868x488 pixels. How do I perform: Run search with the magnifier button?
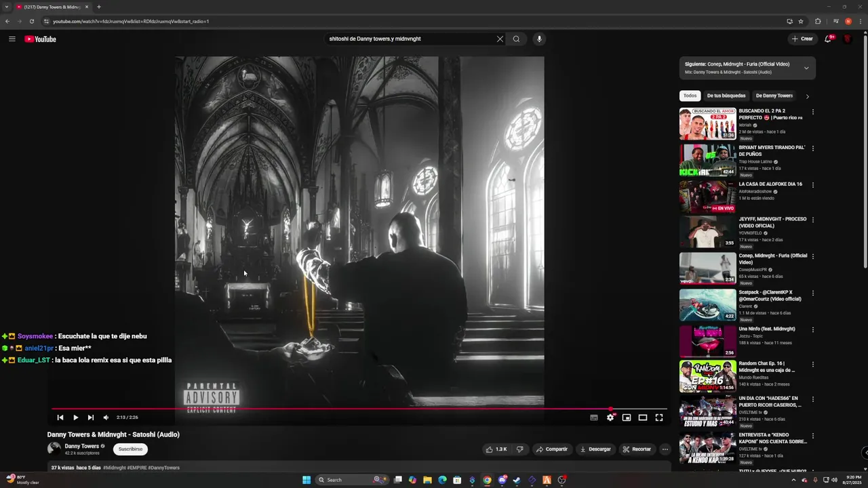point(516,39)
